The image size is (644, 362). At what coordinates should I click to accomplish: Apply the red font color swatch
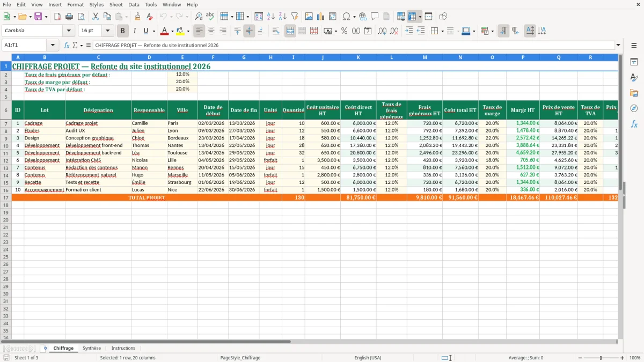[x=165, y=31]
